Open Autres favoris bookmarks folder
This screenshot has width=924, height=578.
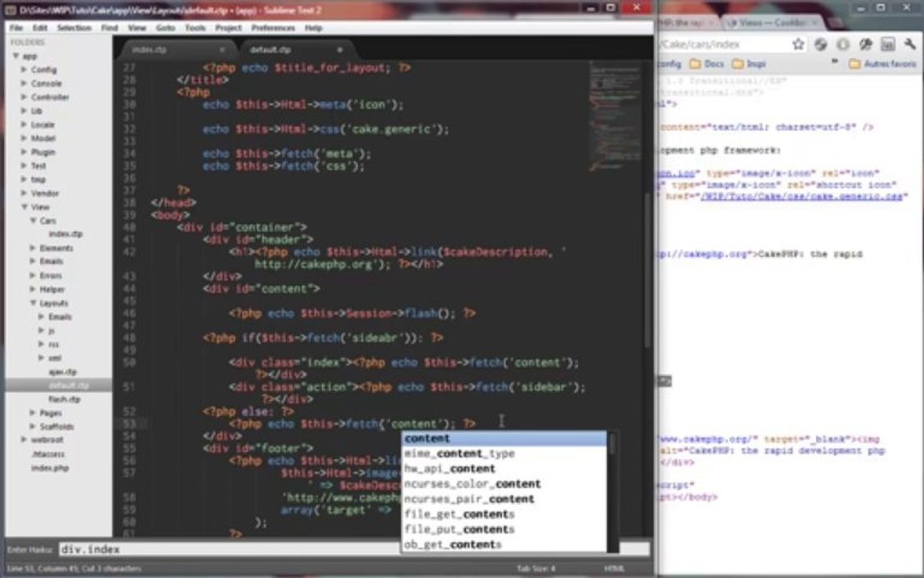click(883, 63)
